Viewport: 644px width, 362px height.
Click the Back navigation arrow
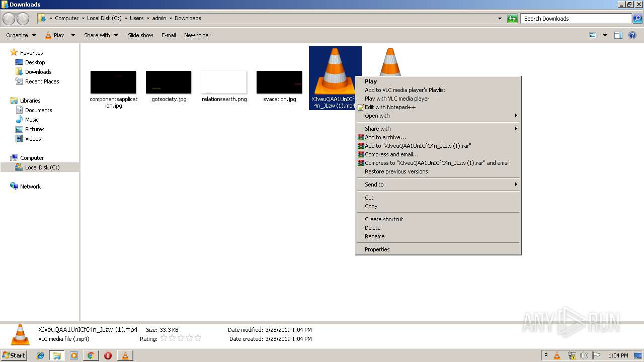[x=9, y=19]
